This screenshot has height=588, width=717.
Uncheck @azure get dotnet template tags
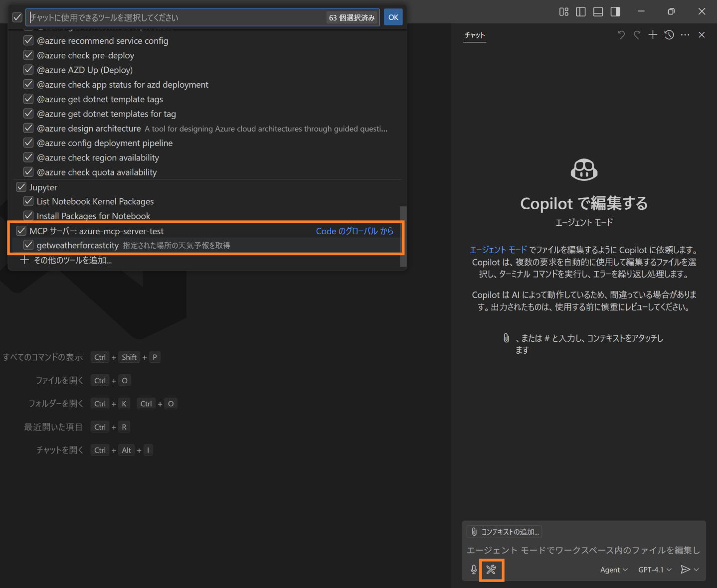(x=28, y=99)
